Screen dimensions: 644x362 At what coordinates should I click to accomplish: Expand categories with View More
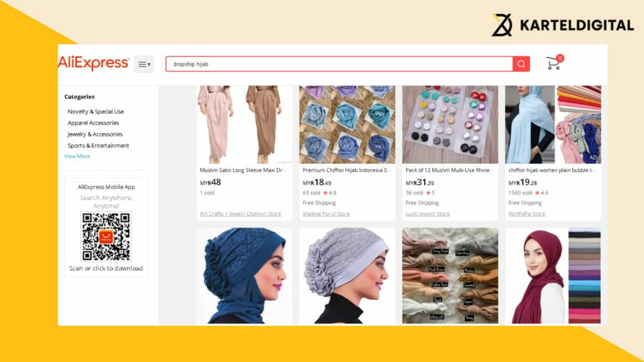pos(77,156)
